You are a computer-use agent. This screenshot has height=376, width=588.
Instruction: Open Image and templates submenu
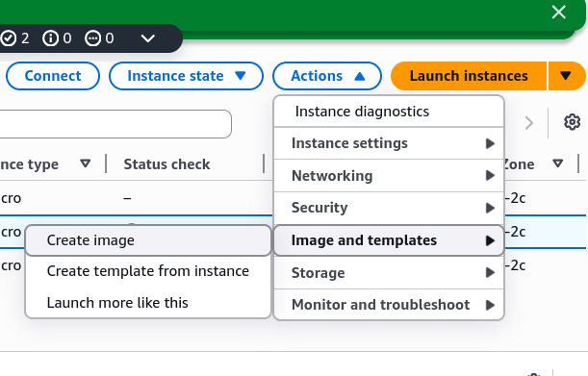(x=389, y=240)
